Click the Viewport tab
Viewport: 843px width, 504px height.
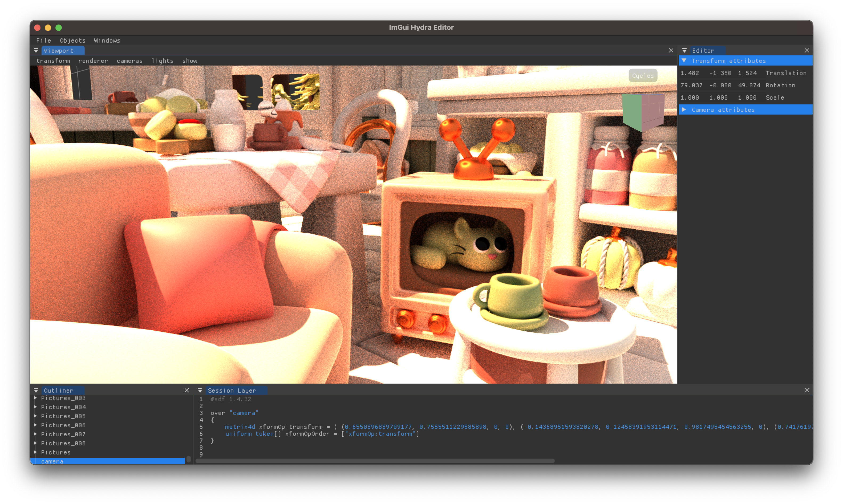[58, 50]
